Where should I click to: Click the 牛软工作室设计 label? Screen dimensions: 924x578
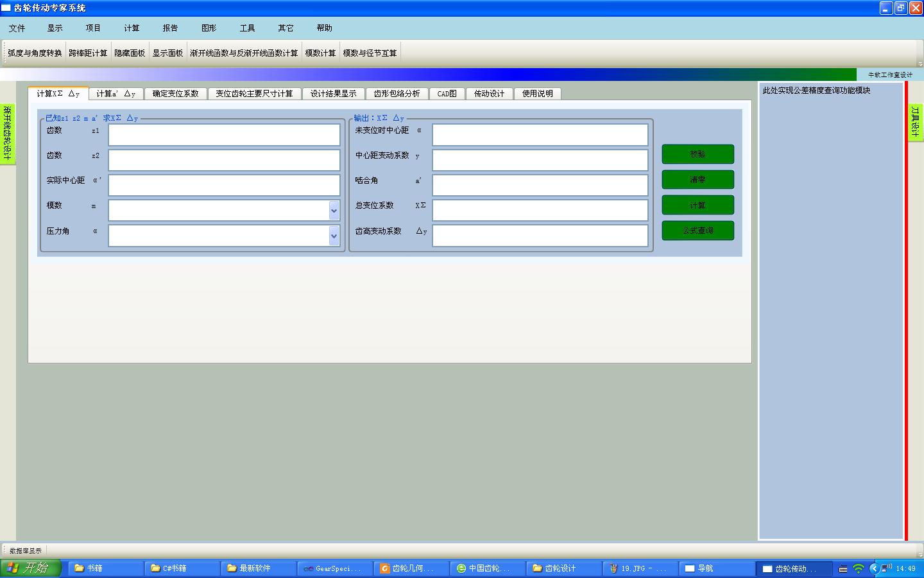[890, 74]
